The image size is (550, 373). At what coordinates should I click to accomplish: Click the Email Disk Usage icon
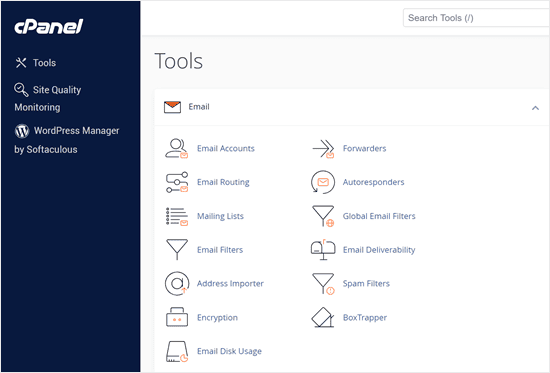(177, 351)
